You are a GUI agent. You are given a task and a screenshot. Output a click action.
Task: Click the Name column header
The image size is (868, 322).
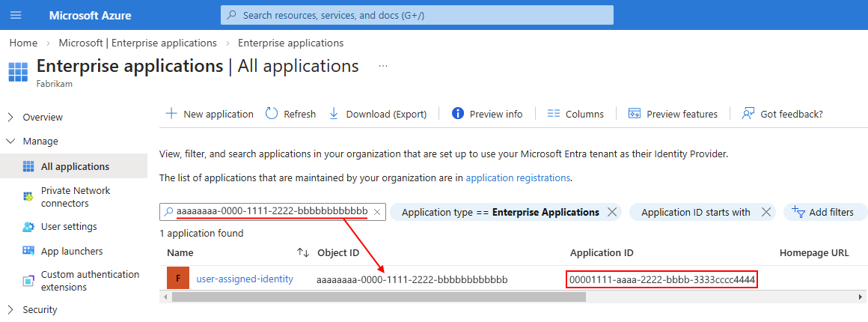180,252
